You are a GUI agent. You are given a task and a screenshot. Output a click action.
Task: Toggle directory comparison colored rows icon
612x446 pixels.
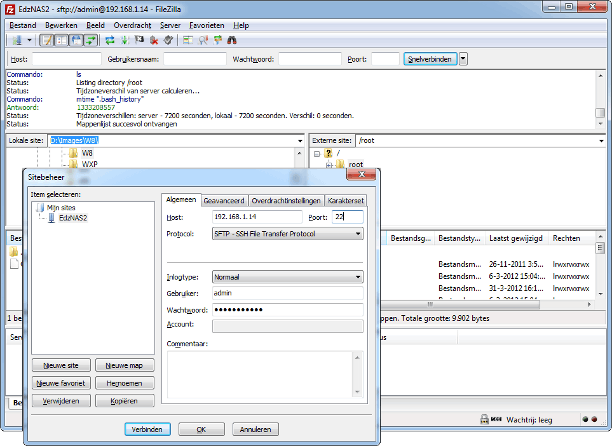(188, 40)
